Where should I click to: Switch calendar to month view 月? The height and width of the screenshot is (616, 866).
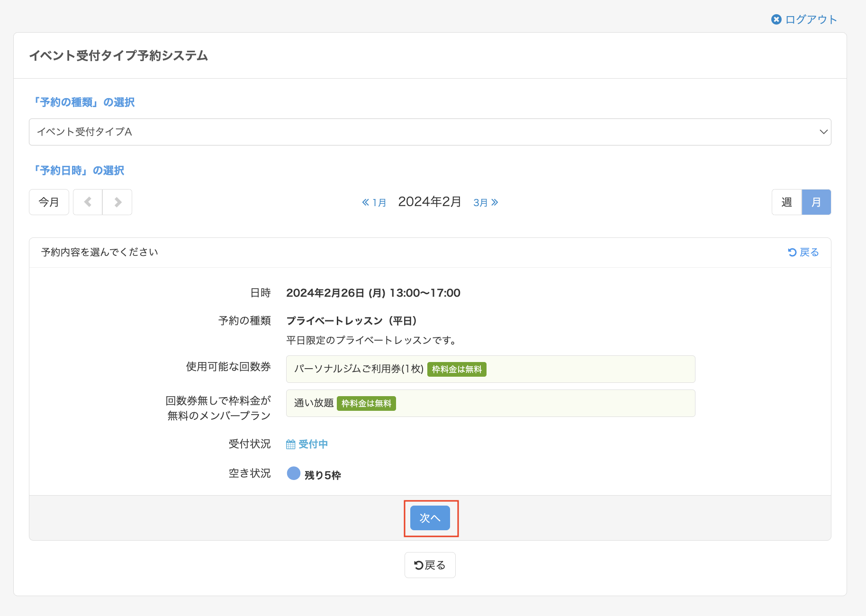pos(816,202)
